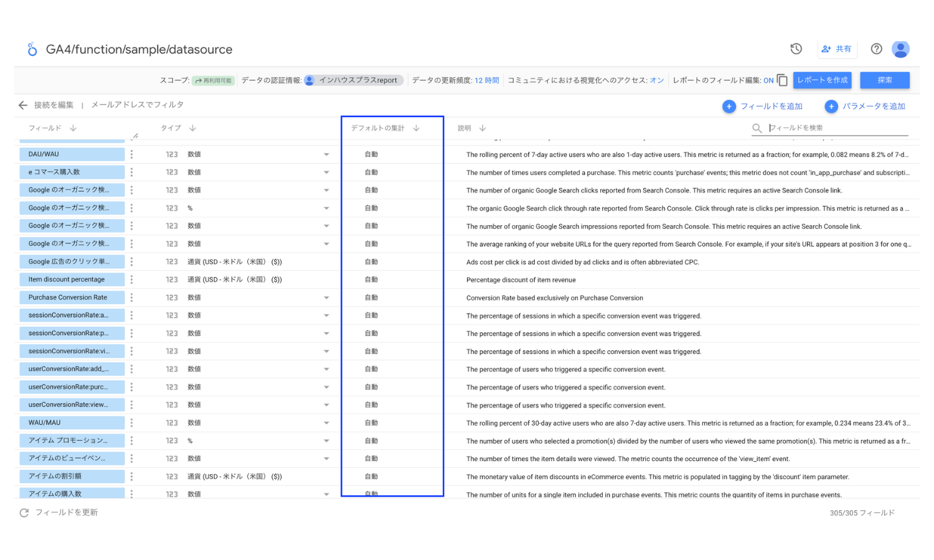This screenshot has height=560, width=934.
Task: Click the レポートを作成 button
Action: tap(822, 80)
